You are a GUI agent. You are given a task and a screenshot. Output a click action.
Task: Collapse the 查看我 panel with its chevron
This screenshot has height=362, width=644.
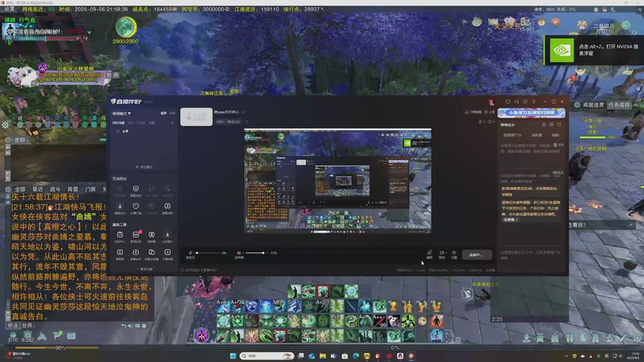(x=631, y=225)
